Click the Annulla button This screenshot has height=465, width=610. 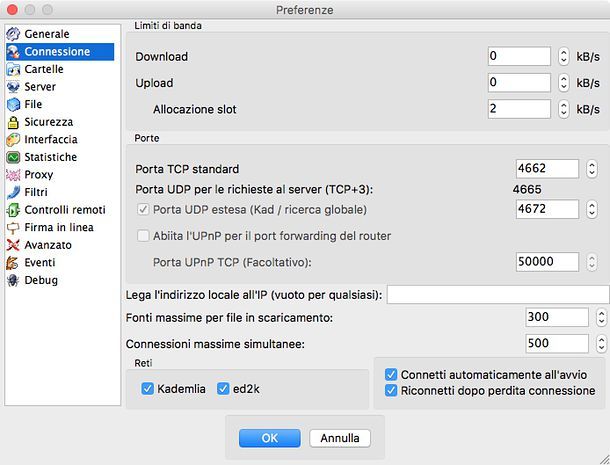point(340,438)
